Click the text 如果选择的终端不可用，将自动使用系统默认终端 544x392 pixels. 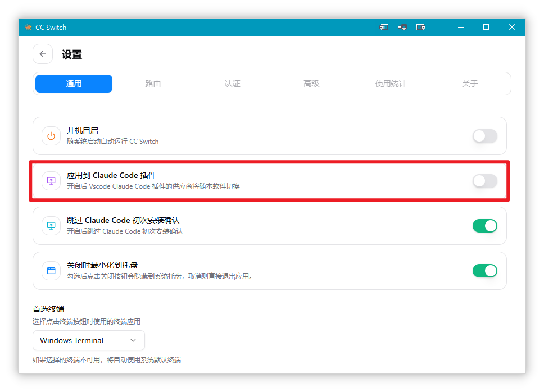pos(107,360)
